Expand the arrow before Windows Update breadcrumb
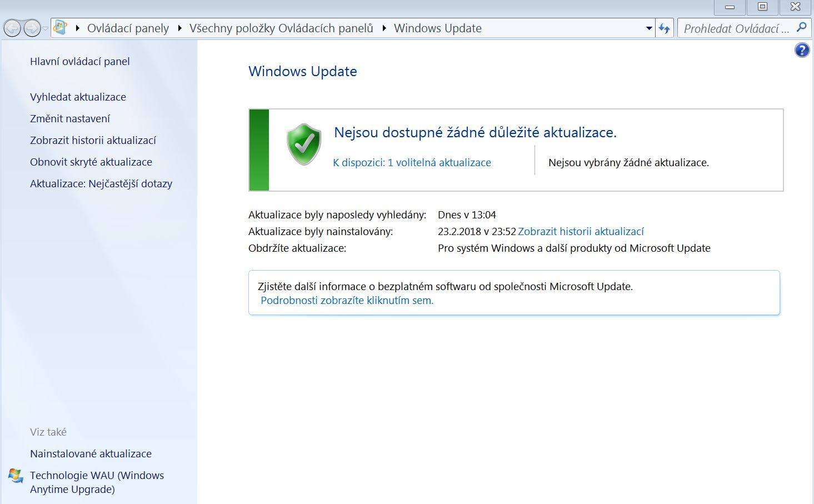Image resolution: width=814 pixels, height=504 pixels. 384,28
